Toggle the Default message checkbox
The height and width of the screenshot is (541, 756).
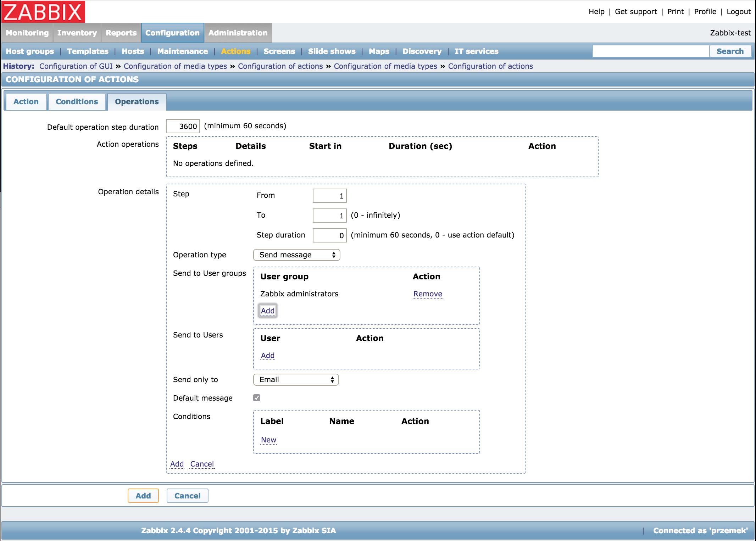pyautogui.click(x=257, y=398)
